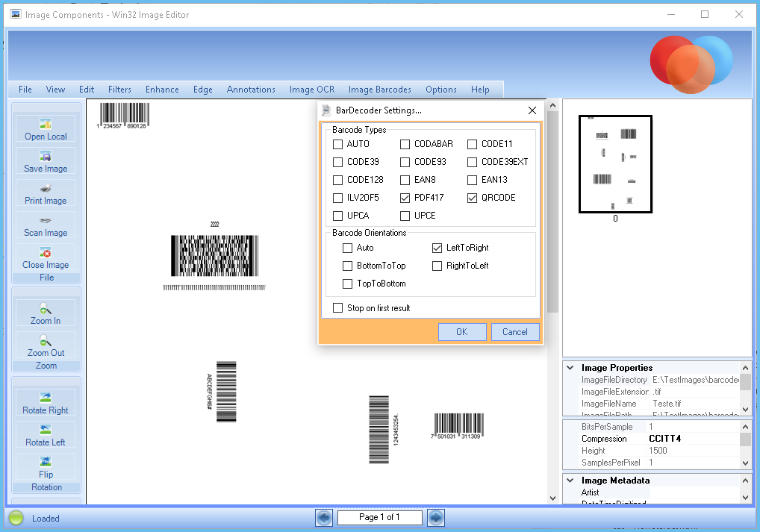Select the page thumbnail labeled 0
The height and width of the screenshot is (532, 760).
tap(616, 164)
